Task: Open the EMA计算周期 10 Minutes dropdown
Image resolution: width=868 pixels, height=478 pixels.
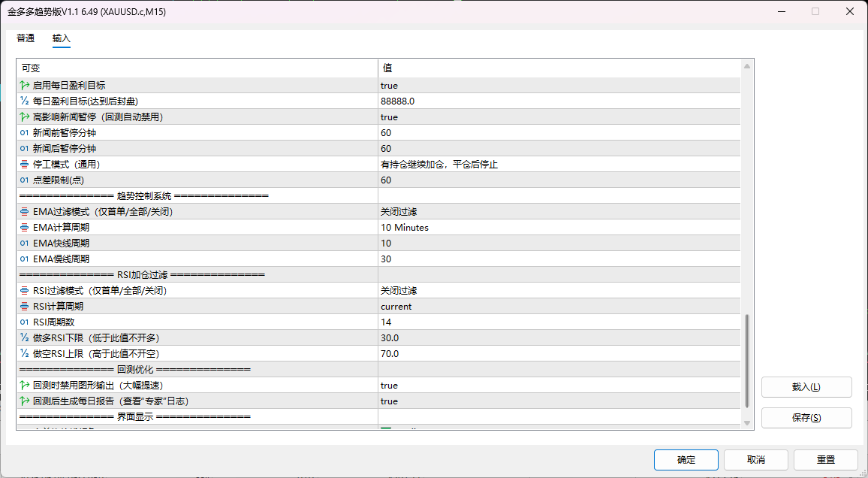Action: point(559,228)
